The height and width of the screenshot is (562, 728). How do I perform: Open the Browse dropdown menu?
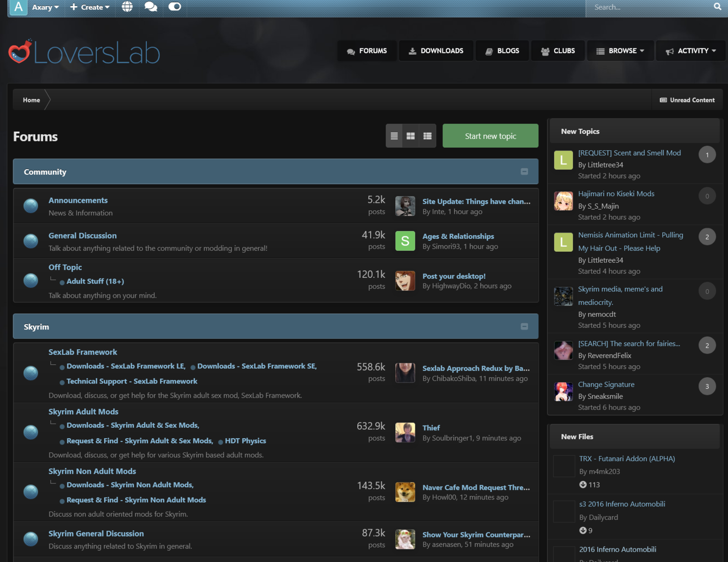[x=621, y=51]
